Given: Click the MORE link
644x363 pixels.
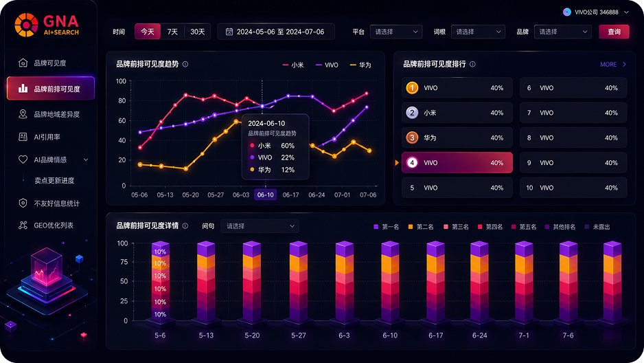Looking at the screenshot, I should tap(608, 64).
